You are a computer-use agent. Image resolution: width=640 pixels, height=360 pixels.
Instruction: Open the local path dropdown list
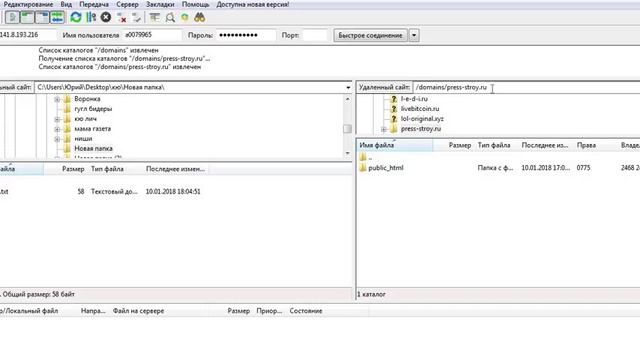pyautogui.click(x=348, y=87)
